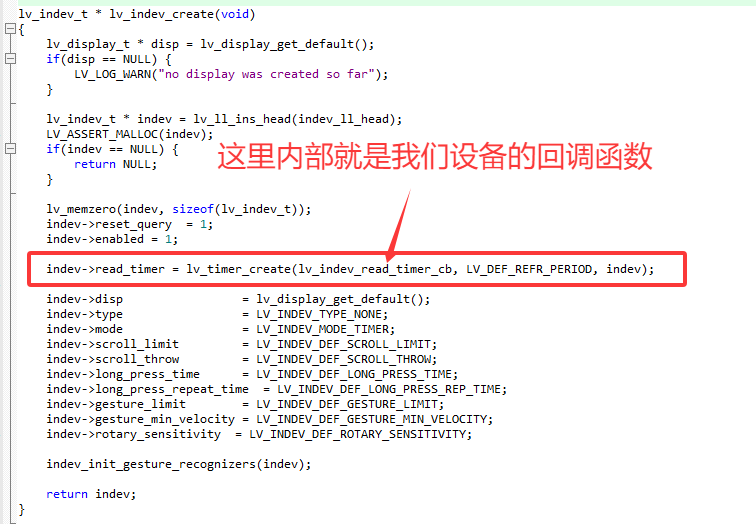
Task: Click the sizeof keyword in lv_memzero line
Action: click(193, 209)
